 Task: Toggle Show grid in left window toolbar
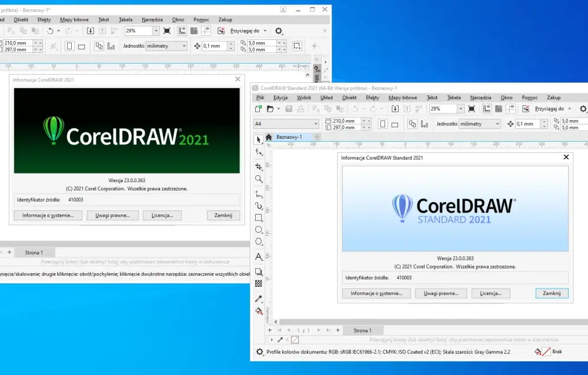point(194,31)
